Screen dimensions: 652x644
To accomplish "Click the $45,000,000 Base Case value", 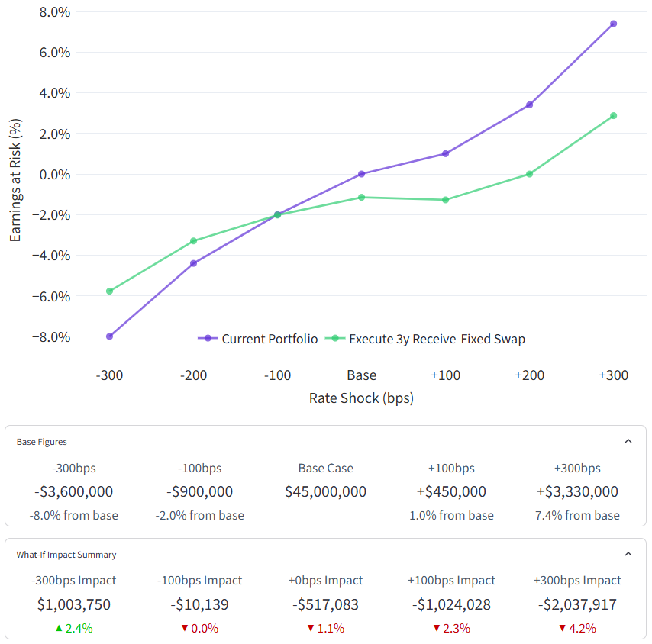I will [x=325, y=492].
